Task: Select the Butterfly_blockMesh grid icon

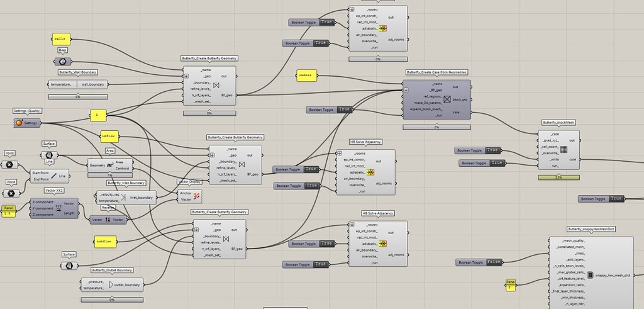Action: coord(564,150)
